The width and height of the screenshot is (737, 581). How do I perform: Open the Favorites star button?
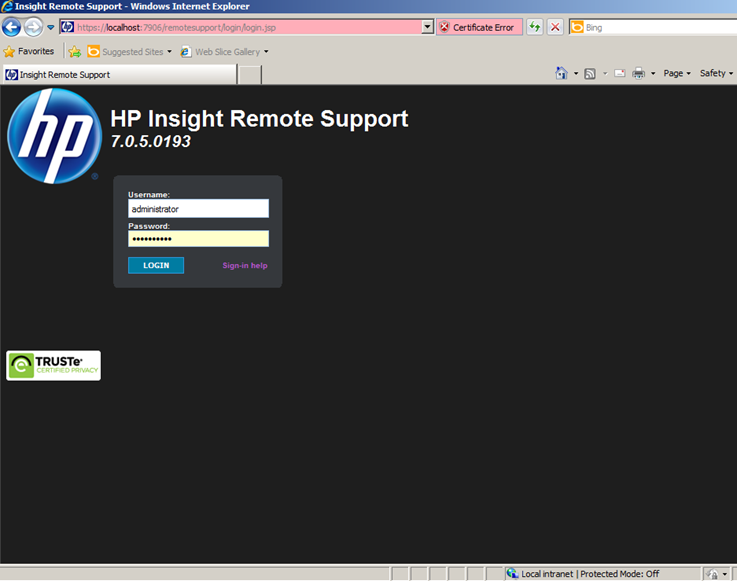(29, 51)
